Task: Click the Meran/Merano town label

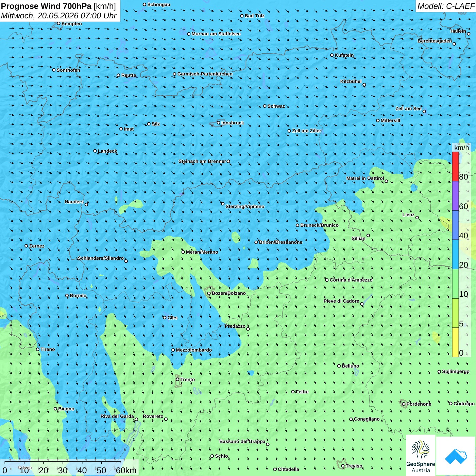Action: point(202,252)
